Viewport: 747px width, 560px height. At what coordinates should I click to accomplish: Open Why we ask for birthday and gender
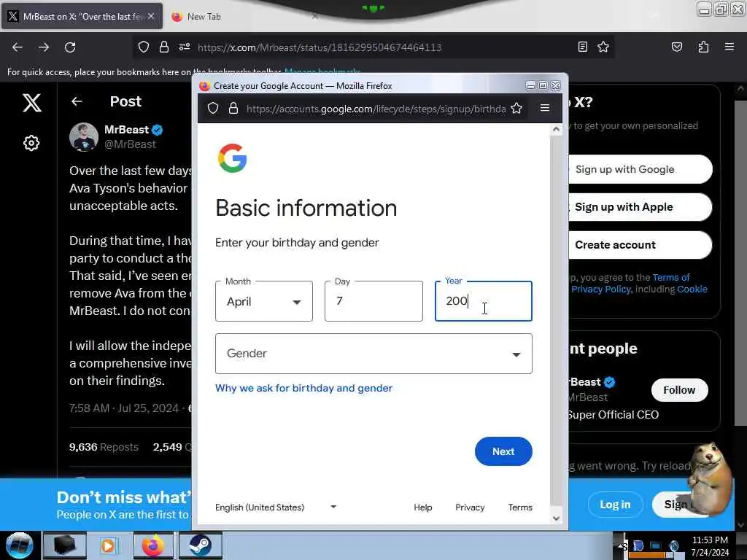pyautogui.click(x=304, y=388)
